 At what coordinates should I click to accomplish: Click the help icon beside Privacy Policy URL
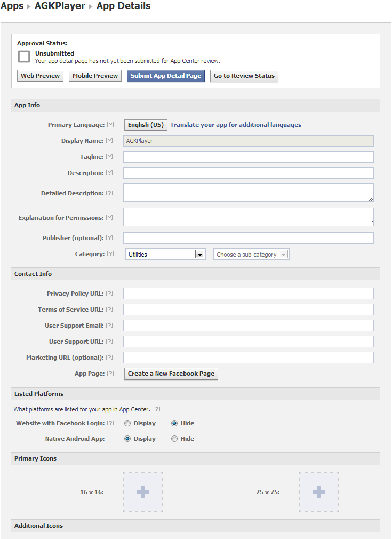[109, 294]
